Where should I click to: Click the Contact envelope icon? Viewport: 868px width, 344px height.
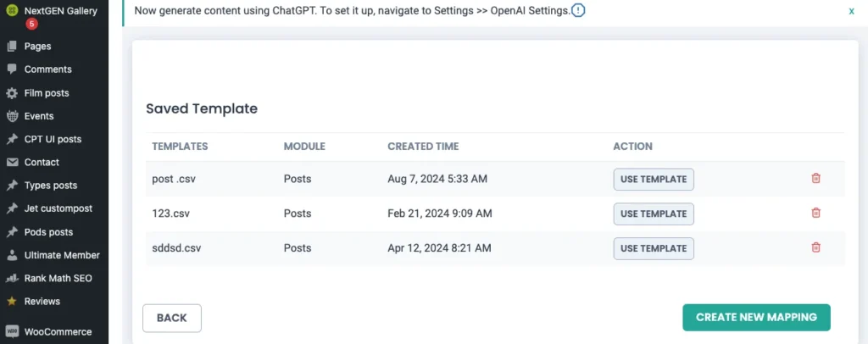point(12,162)
